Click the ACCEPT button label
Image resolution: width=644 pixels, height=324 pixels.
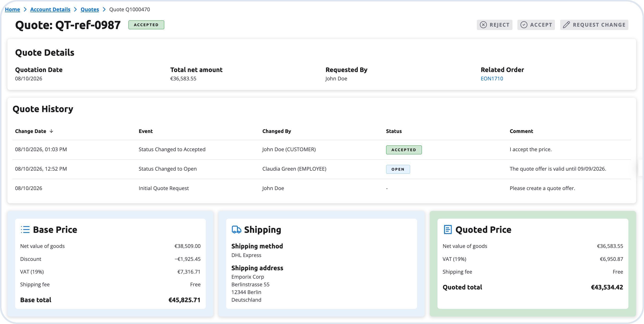coord(541,25)
